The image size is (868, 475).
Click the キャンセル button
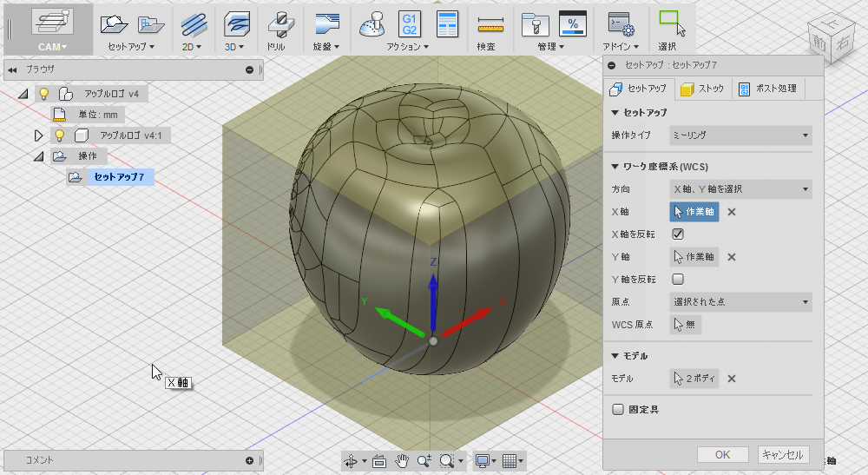click(783, 454)
